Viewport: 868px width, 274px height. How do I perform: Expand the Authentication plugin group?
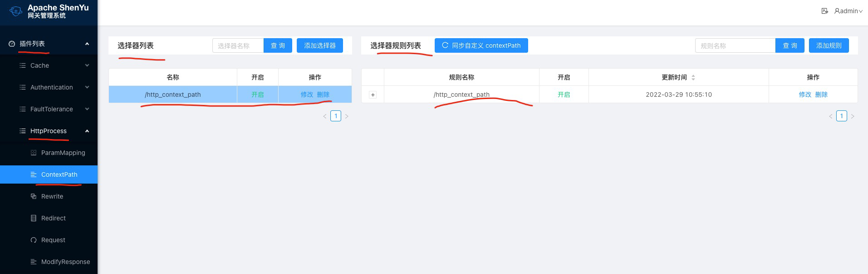click(87, 87)
